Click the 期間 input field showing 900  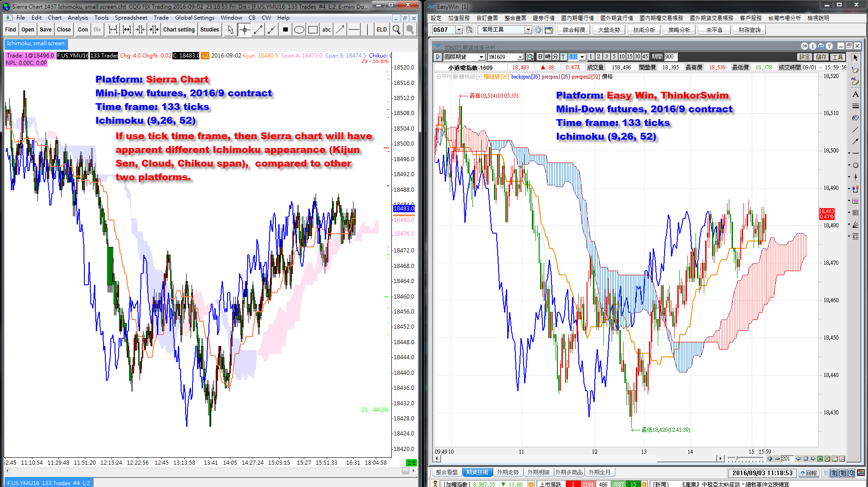point(670,57)
